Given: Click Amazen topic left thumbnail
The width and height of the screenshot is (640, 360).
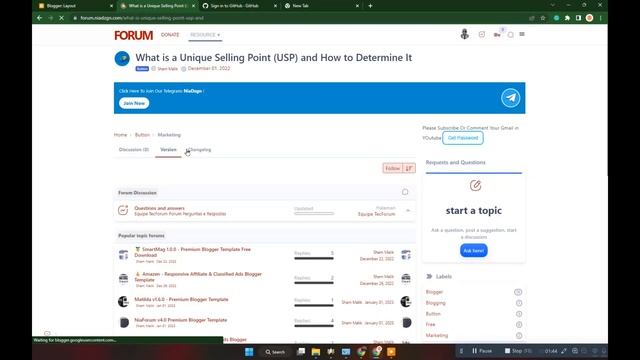Looking at the screenshot, I should [x=123, y=278].
